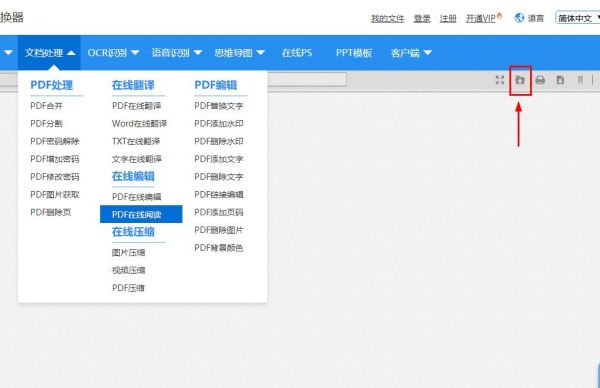Choose 视频压缩 under 在线压缩
600x388 pixels.
tap(129, 270)
